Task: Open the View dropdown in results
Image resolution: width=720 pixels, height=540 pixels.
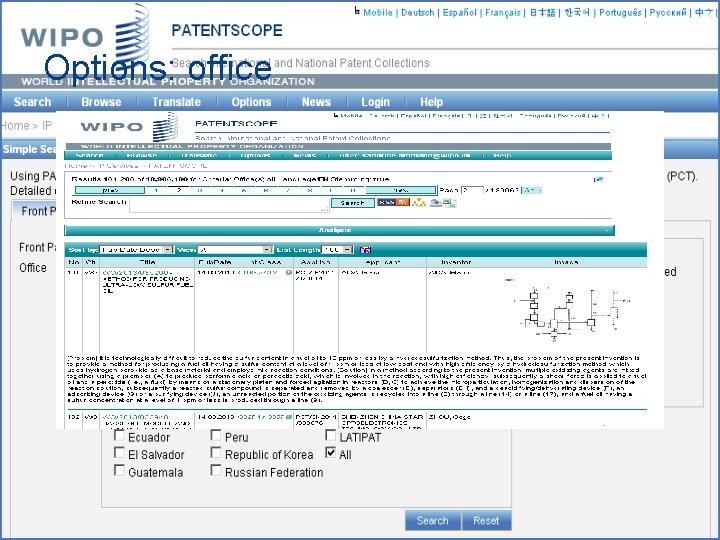Action: coord(235,250)
